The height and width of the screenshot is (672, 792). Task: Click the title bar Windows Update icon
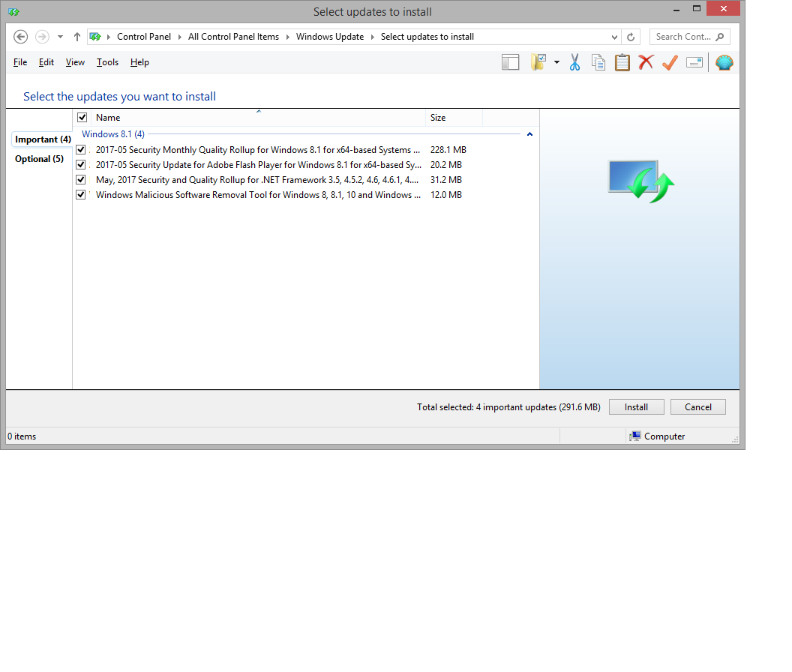pos(13,11)
